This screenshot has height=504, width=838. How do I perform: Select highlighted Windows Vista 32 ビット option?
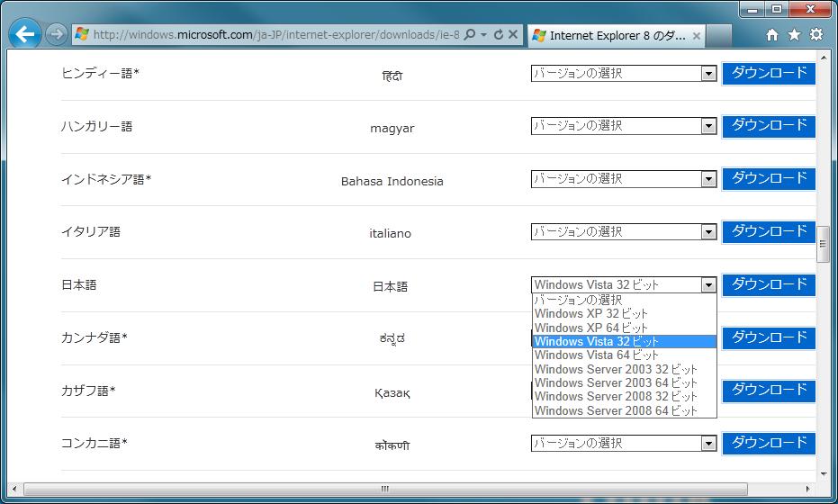click(x=625, y=341)
